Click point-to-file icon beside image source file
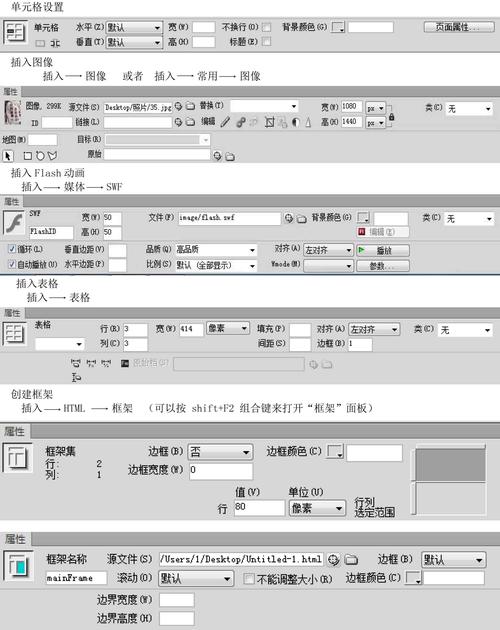 click(179, 106)
